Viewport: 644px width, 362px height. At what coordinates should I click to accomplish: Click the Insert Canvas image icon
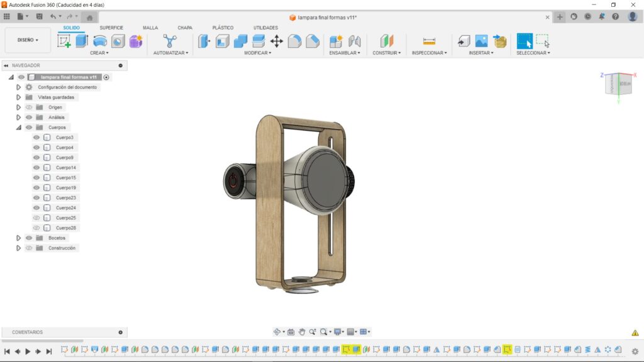coord(481,41)
